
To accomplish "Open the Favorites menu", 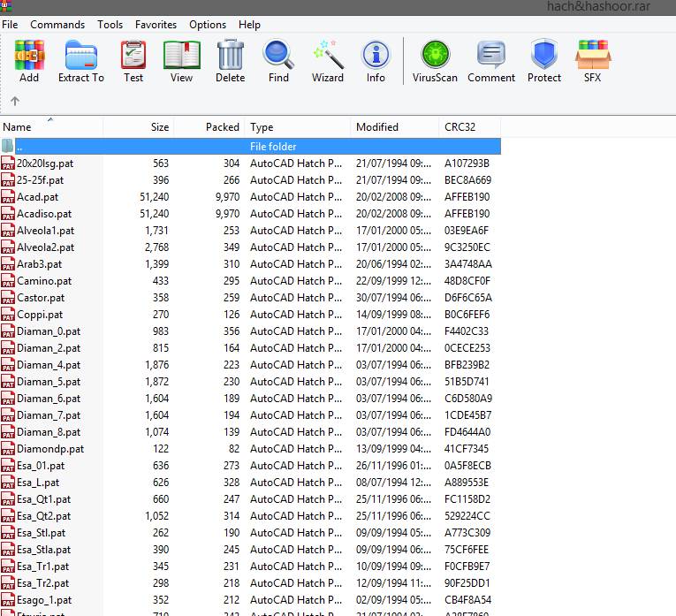I will point(156,25).
